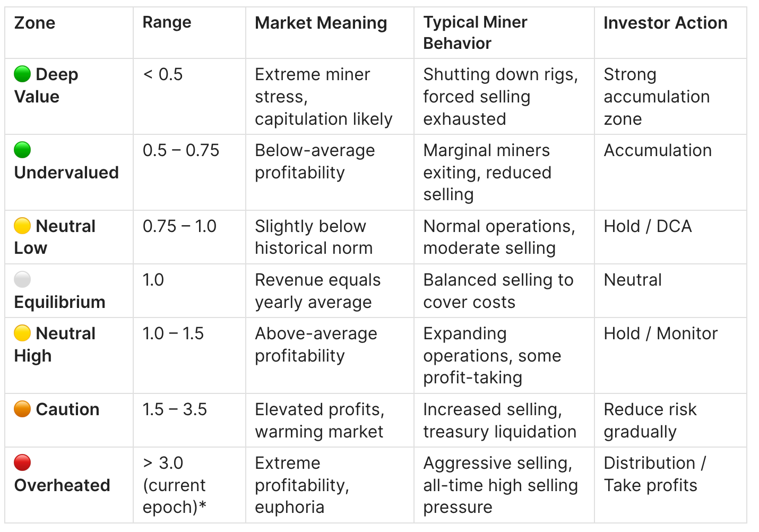The width and height of the screenshot is (759, 532).
Task: Click the yellow circle beside Neutral High
Action: pyautogui.click(x=22, y=333)
